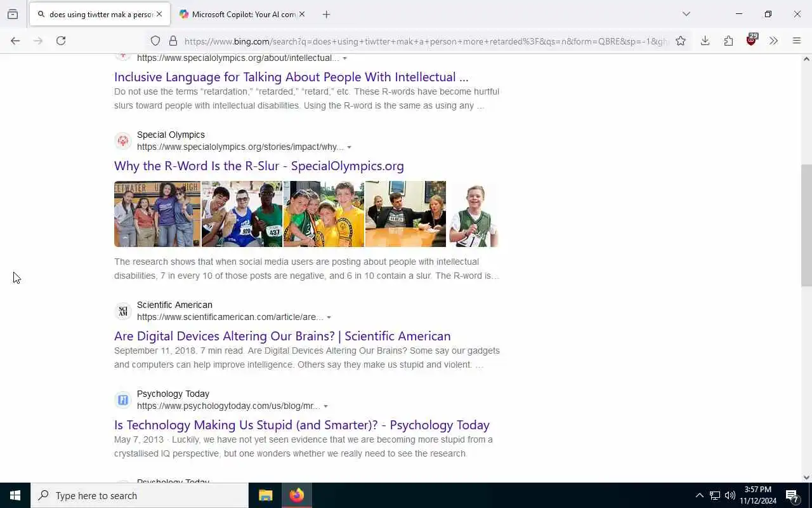Screen dimensions: 812x508
Task: Open Is Technology Making Us Stupid link
Action: tap(302, 425)
